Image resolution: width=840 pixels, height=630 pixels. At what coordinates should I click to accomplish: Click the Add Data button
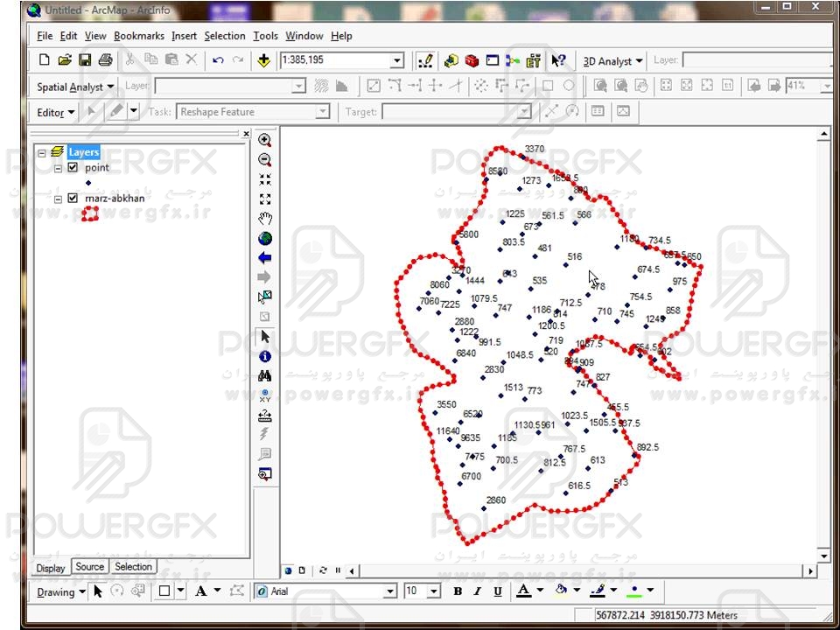263,60
